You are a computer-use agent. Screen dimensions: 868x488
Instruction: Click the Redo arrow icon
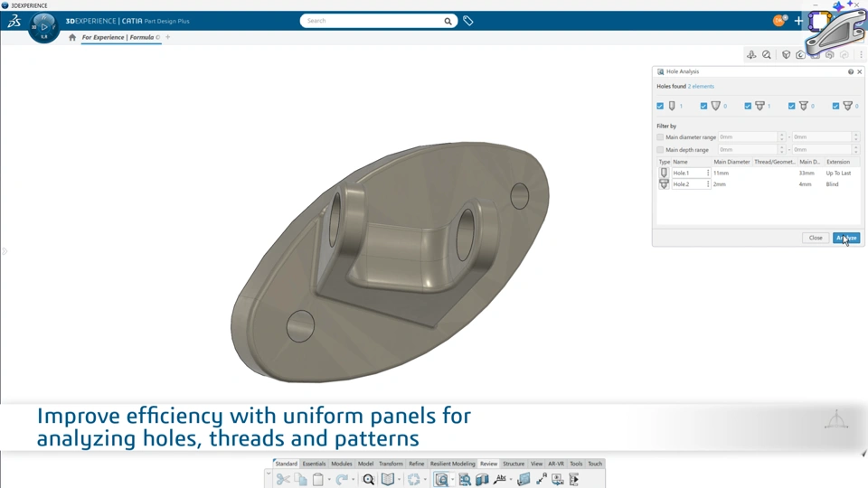pyautogui.click(x=342, y=479)
